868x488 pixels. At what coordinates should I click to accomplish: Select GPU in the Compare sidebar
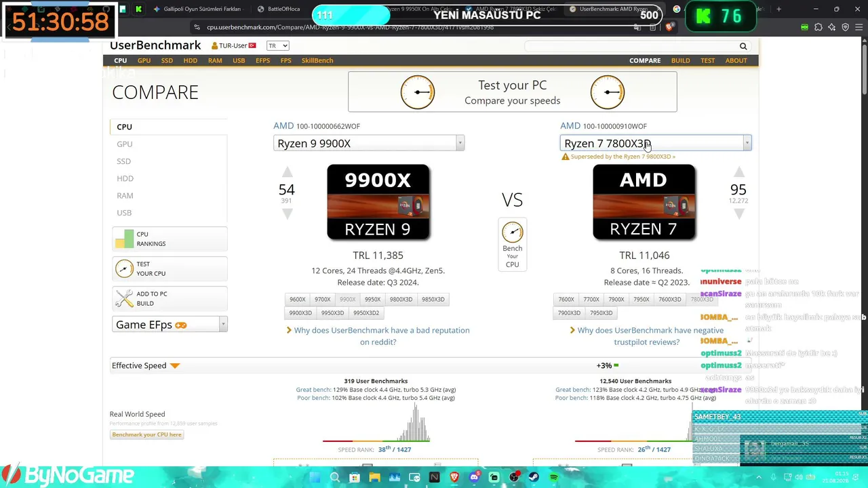click(124, 144)
